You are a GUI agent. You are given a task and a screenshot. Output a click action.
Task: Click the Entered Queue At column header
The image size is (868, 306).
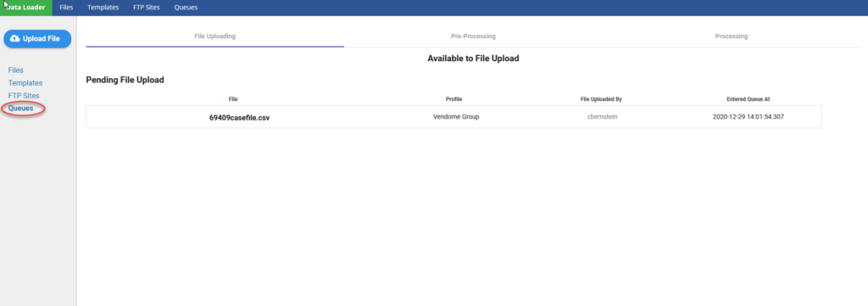748,99
